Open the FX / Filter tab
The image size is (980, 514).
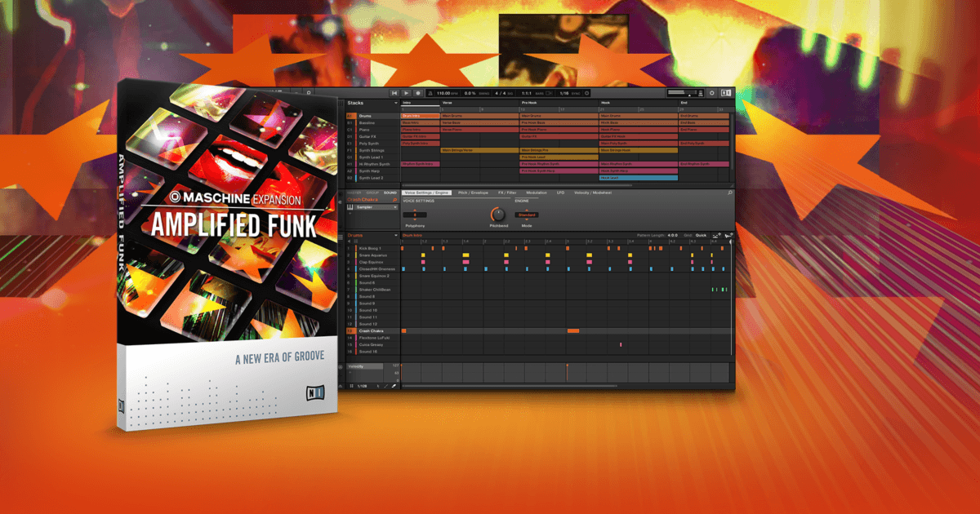507,193
